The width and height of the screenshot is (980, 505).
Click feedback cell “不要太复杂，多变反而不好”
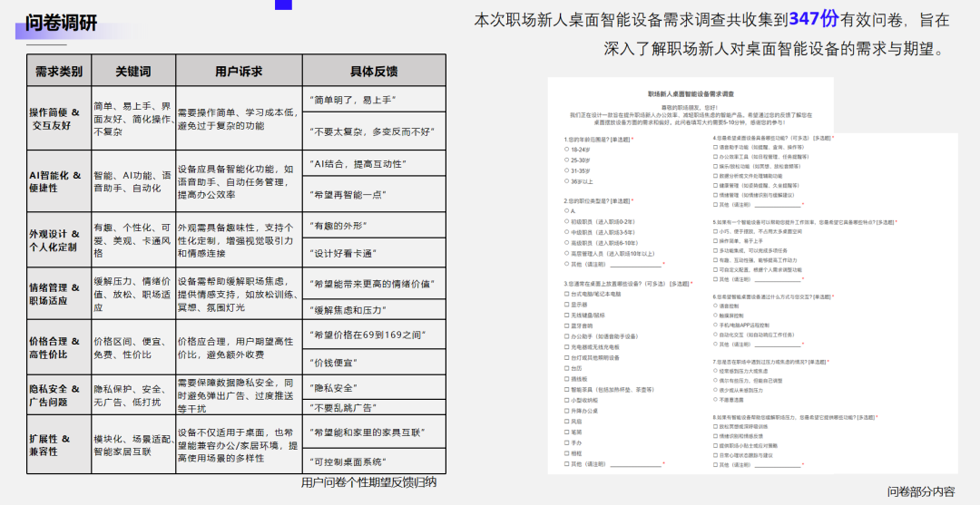[374, 131]
